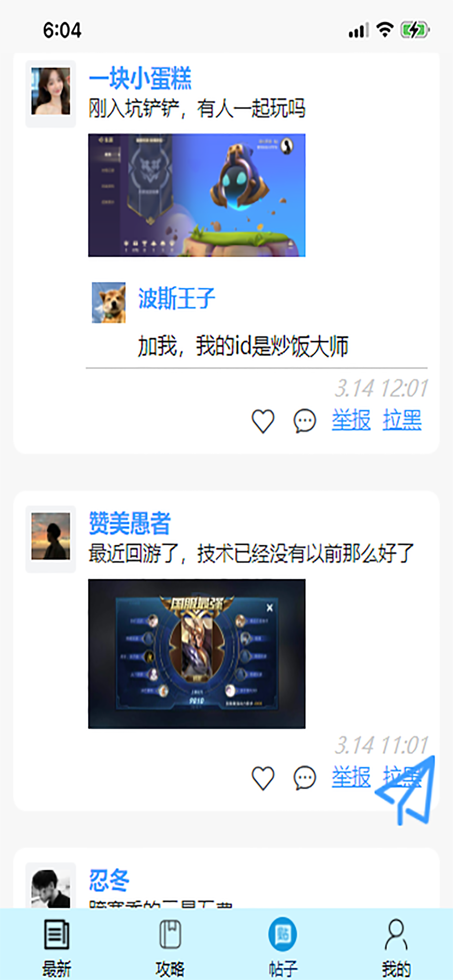Block user 一块小蛋糕 via 拉黑

(402, 420)
